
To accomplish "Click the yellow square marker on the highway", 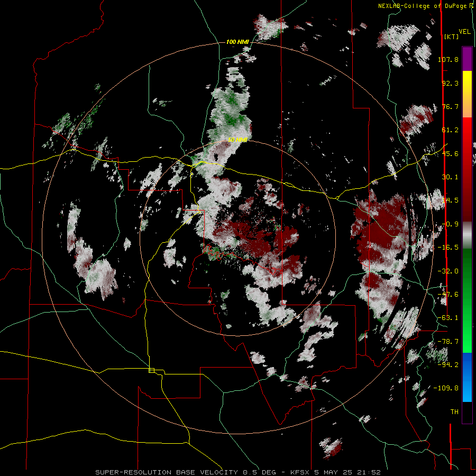I will (x=151, y=370).
